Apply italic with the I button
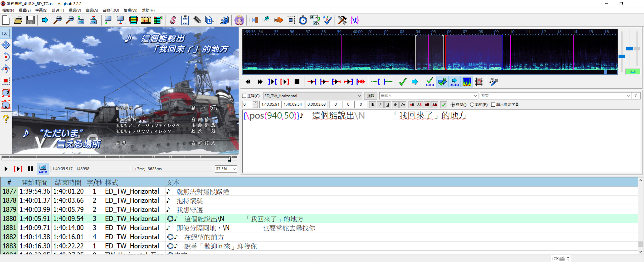Image resolution: width=644 pixels, height=262 pixels. point(380,105)
